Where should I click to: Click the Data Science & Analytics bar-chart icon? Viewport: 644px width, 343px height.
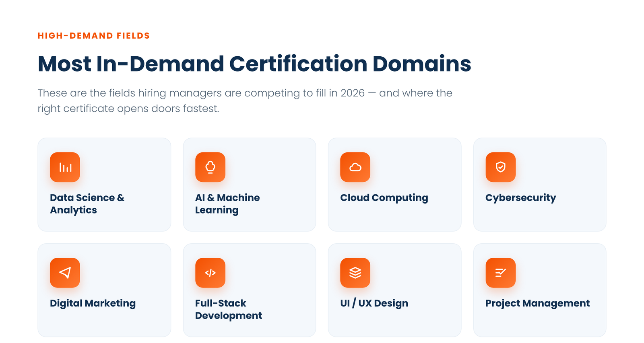point(65,167)
